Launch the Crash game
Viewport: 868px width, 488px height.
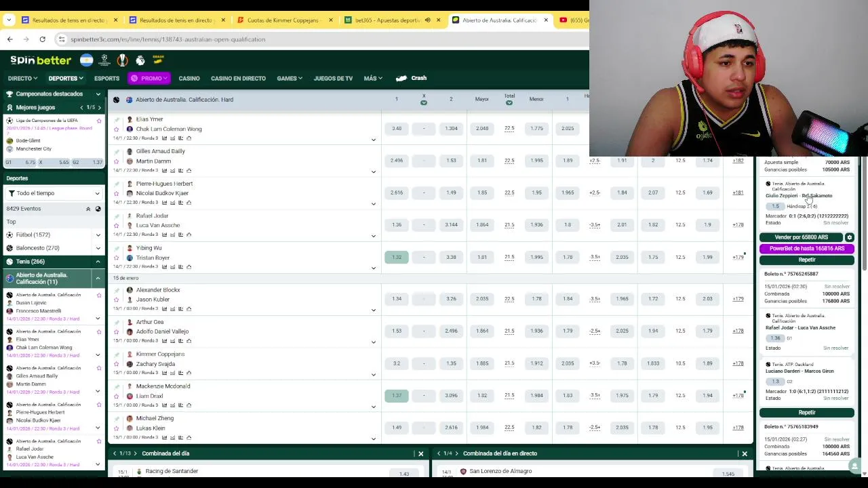(x=411, y=78)
